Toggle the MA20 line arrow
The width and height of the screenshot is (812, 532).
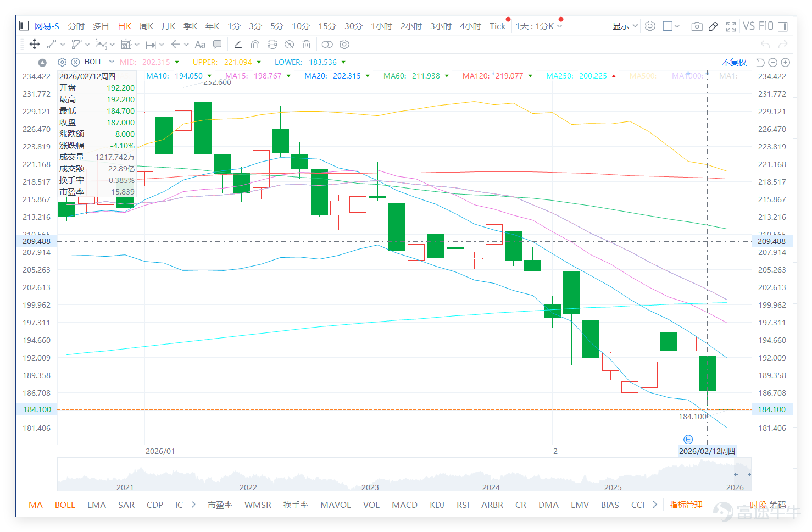click(368, 76)
